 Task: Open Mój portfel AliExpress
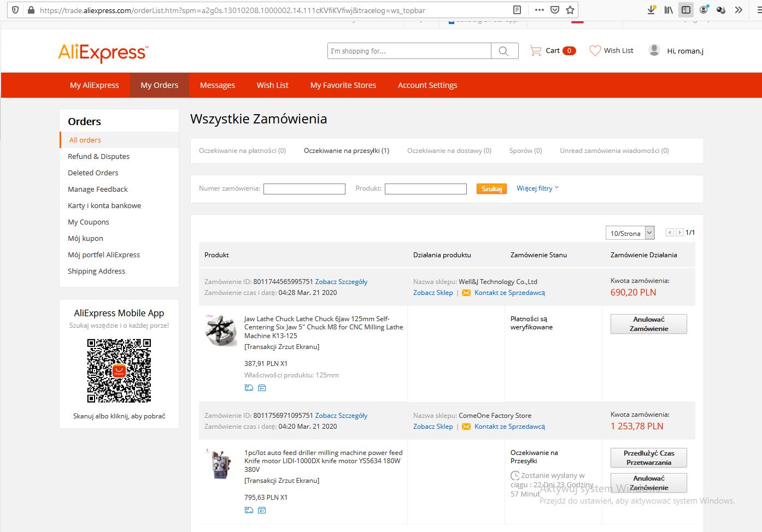[104, 255]
